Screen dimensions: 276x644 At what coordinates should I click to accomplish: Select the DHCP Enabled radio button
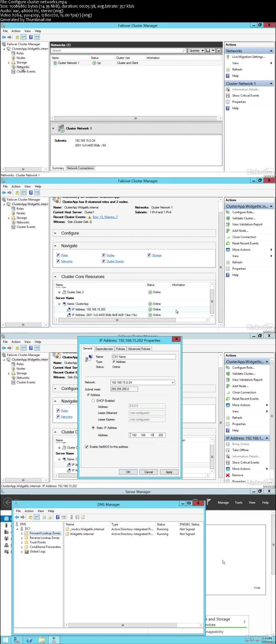tap(93, 401)
